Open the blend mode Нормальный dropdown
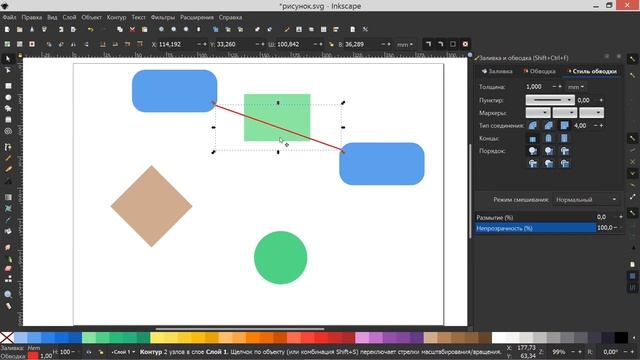Screen dimensions: 640x360 click(586, 200)
